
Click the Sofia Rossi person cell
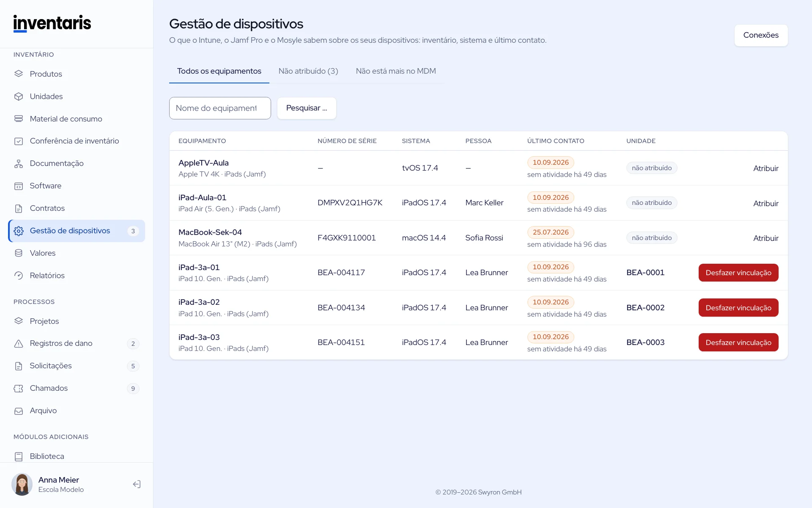coord(484,238)
